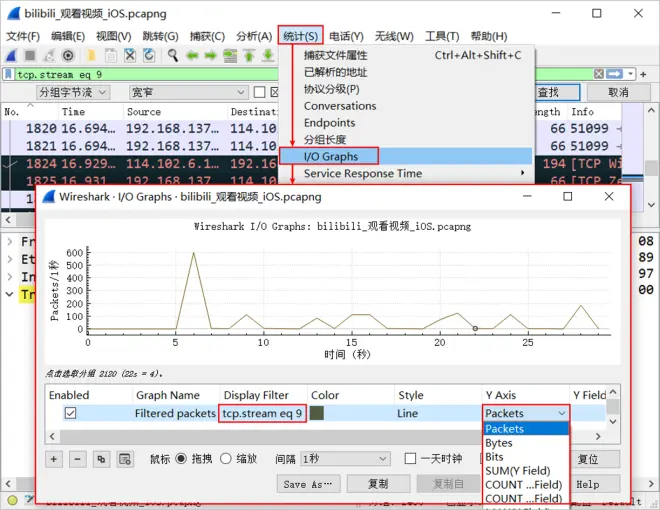Remove the selected graph with the minus button
Image resolution: width=660 pixels, height=510 pixels.
pyautogui.click(x=77, y=459)
